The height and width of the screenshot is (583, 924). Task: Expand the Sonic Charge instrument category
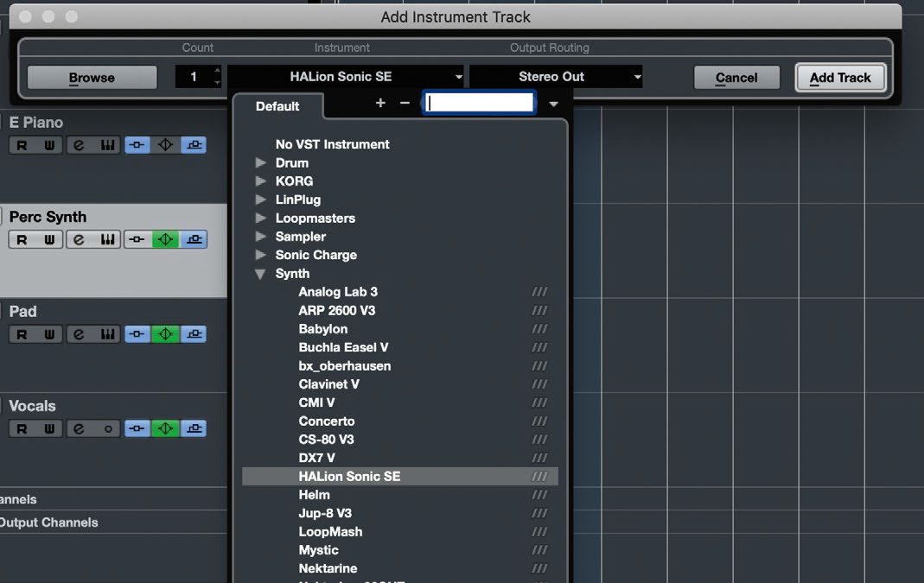260,255
